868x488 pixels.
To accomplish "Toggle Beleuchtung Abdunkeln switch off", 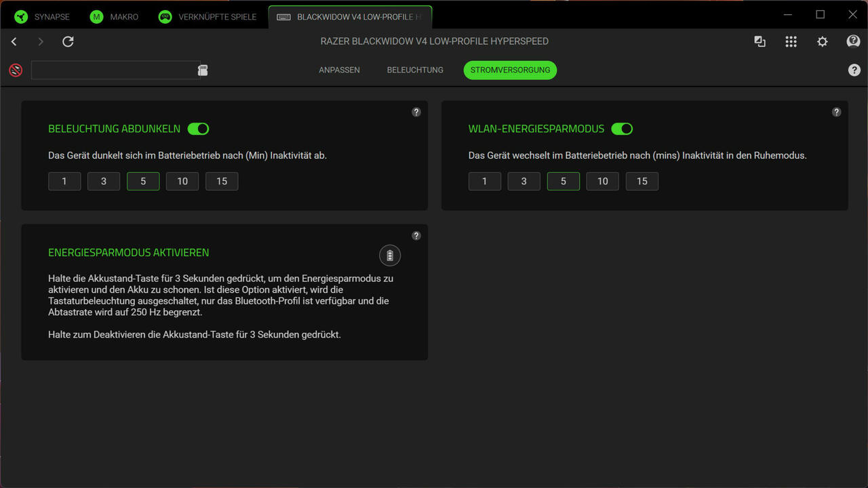I will [198, 129].
